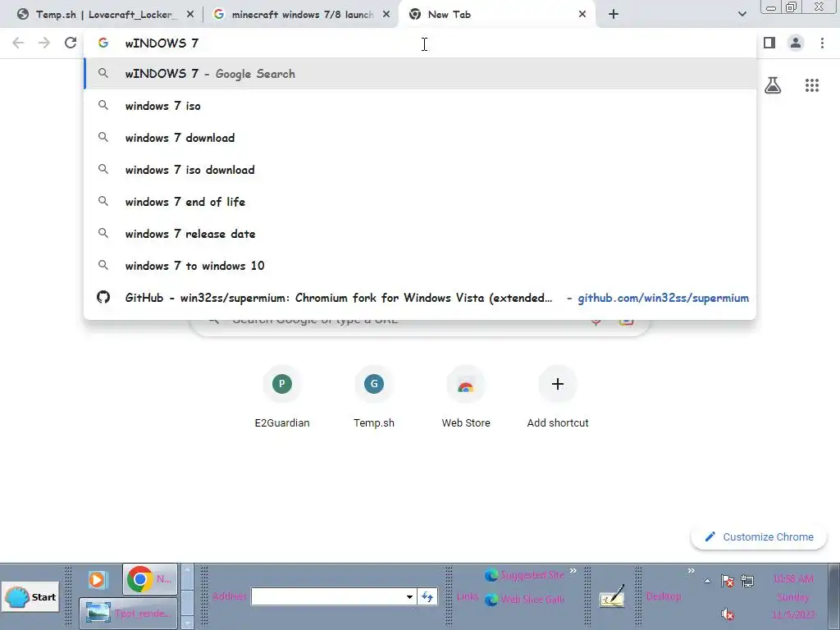
Task: Select the New Tab tab
Action: [x=495, y=15]
